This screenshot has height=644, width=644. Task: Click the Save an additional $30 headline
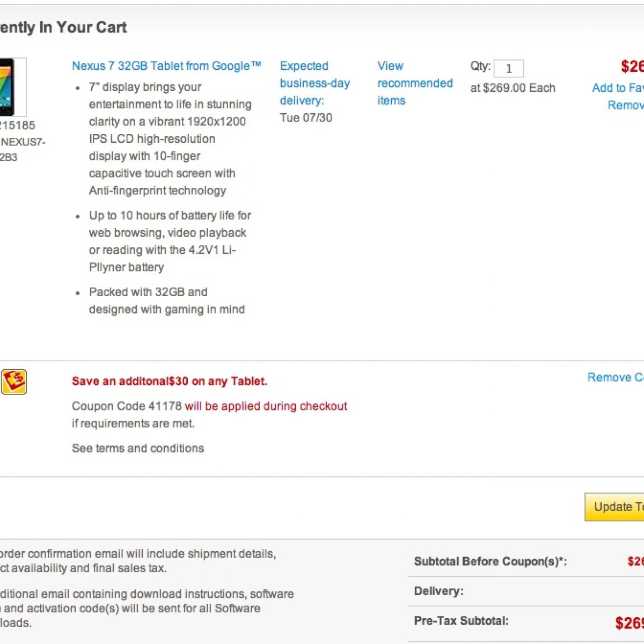(169, 382)
